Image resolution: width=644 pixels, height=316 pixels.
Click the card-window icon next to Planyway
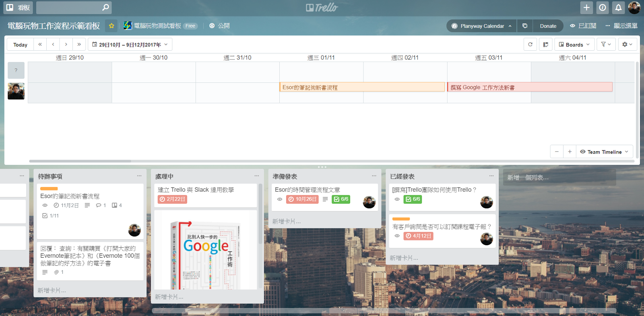525,26
